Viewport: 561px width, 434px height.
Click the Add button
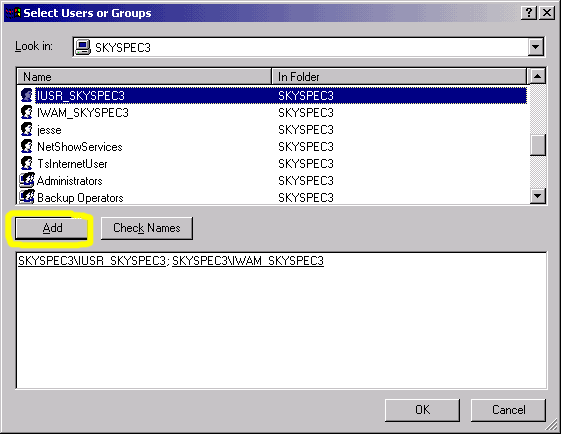51,228
